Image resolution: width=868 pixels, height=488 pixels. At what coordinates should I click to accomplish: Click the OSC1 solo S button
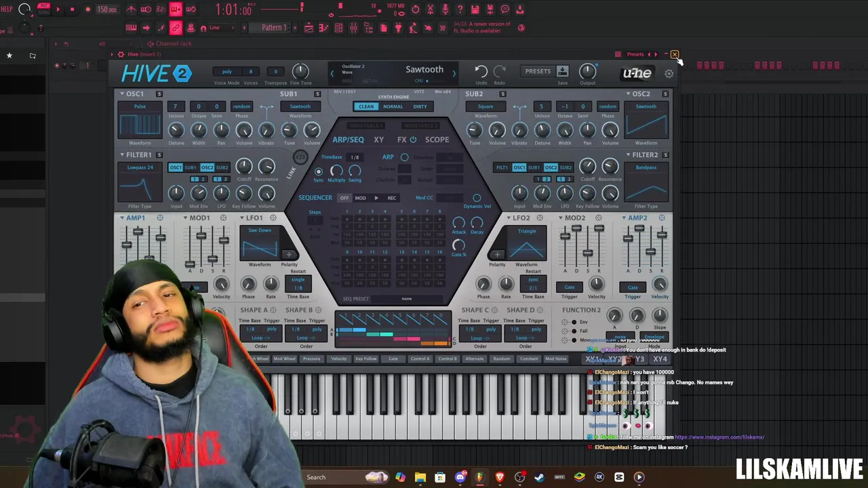tap(159, 94)
